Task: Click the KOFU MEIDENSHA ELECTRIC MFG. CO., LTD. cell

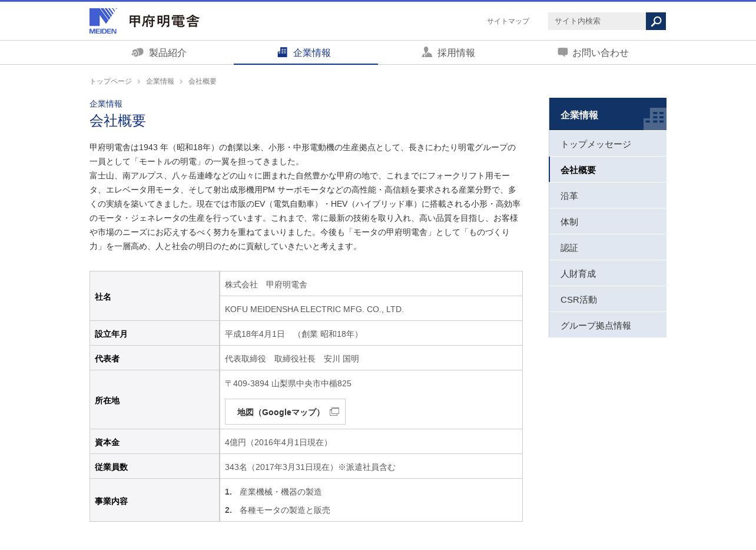Action: tap(371, 309)
